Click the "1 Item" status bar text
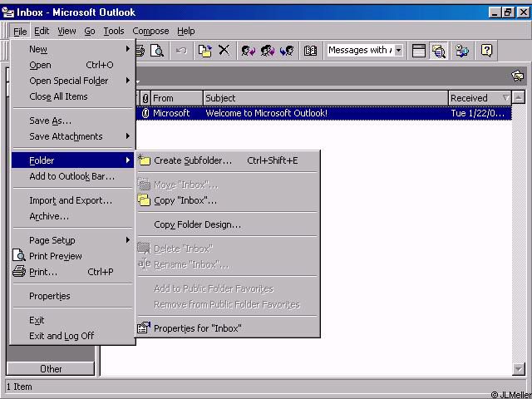Image resolution: width=532 pixels, height=399 pixels. click(x=19, y=387)
